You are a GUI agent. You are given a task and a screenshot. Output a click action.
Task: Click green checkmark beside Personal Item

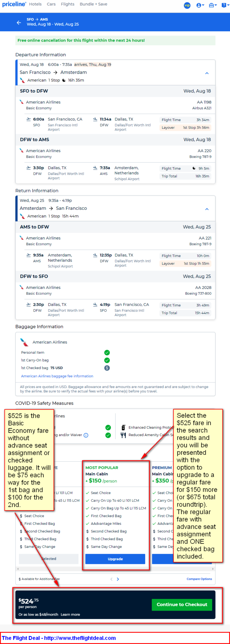click(107, 352)
